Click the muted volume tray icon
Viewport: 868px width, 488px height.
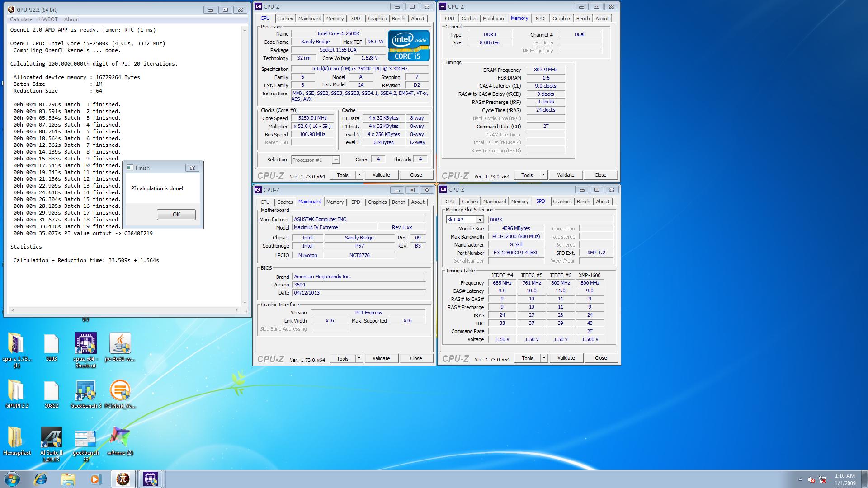(811, 479)
